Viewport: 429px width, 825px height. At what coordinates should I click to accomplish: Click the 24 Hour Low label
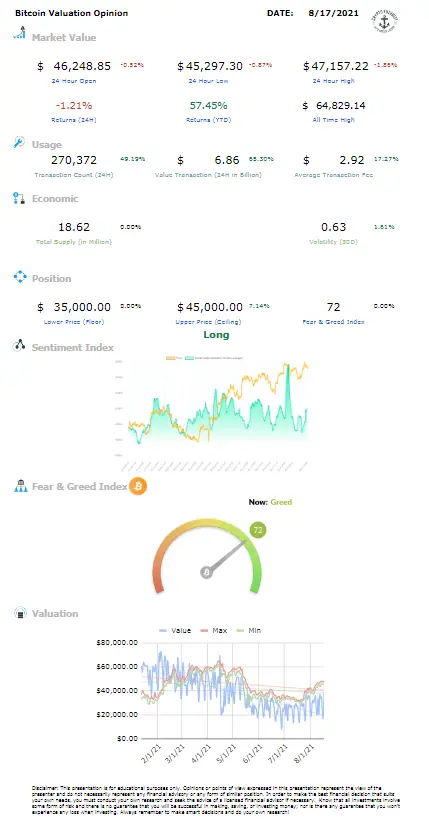click(x=208, y=81)
